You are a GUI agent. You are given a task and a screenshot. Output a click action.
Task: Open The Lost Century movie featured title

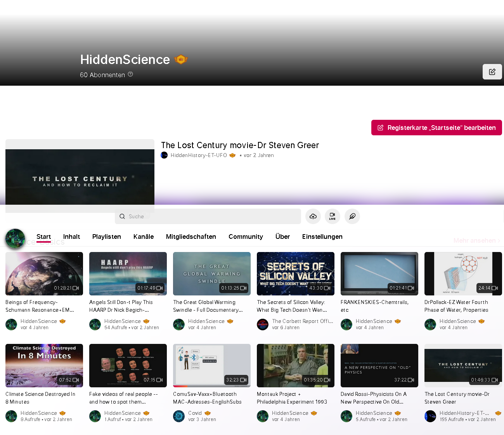coord(240,145)
